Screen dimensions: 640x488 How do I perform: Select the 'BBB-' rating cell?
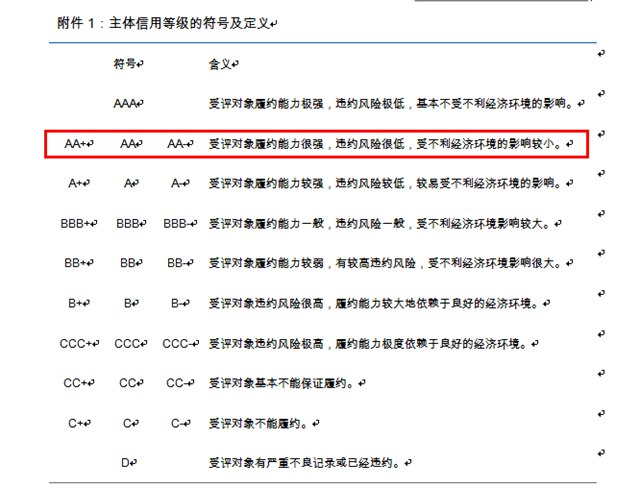click(x=177, y=223)
